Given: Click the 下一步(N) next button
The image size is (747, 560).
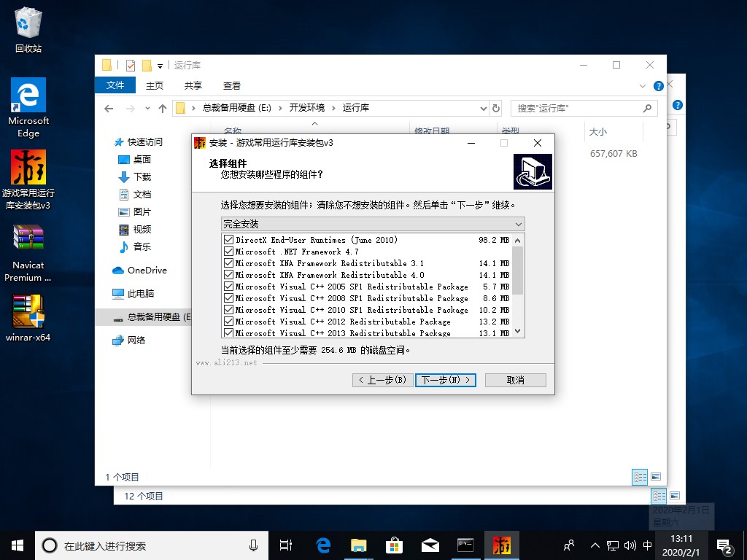Looking at the screenshot, I should click(x=446, y=380).
